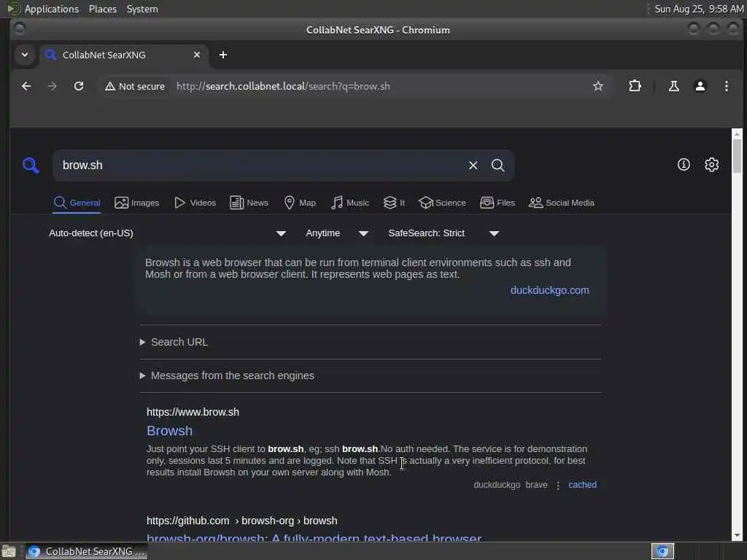The height and width of the screenshot is (560, 747).
Task: Click the Not secure site warning
Action: click(135, 86)
